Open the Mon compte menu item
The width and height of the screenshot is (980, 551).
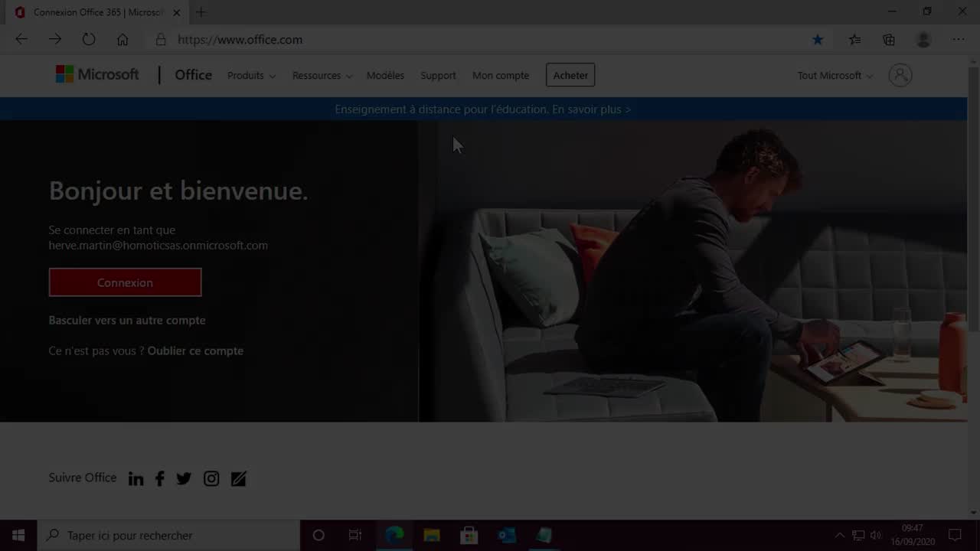(x=500, y=75)
